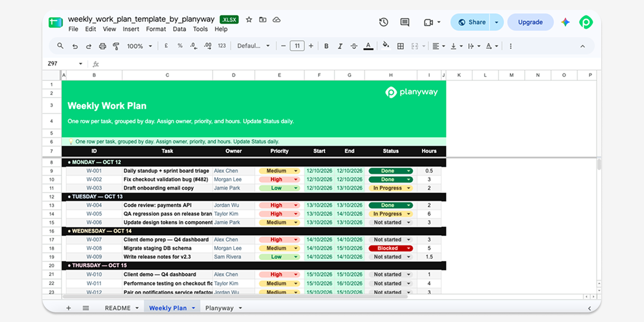The width and height of the screenshot is (644, 322).
Task: Select the cell 'Fix checkout validation bug (#482)'
Action: pyautogui.click(x=167, y=179)
